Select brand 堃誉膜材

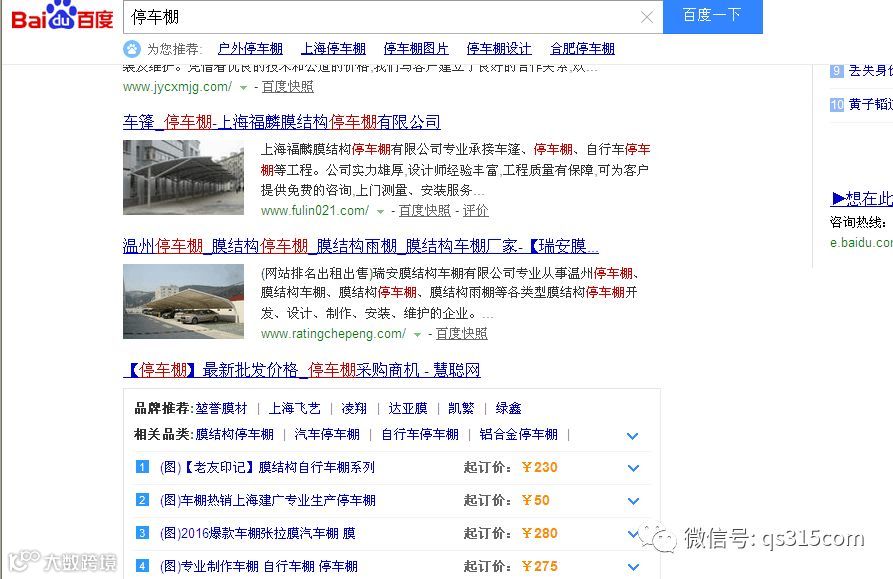tap(222, 408)
